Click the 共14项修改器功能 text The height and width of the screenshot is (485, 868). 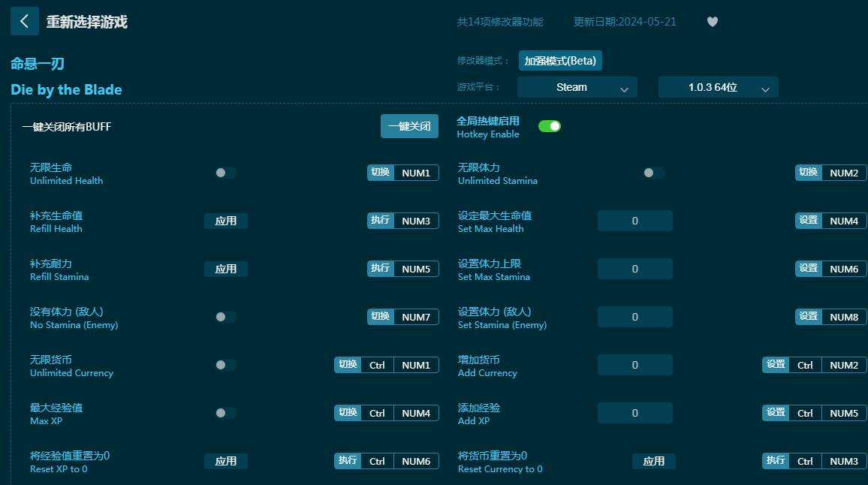pyautogui.click(x=500, y=22)
